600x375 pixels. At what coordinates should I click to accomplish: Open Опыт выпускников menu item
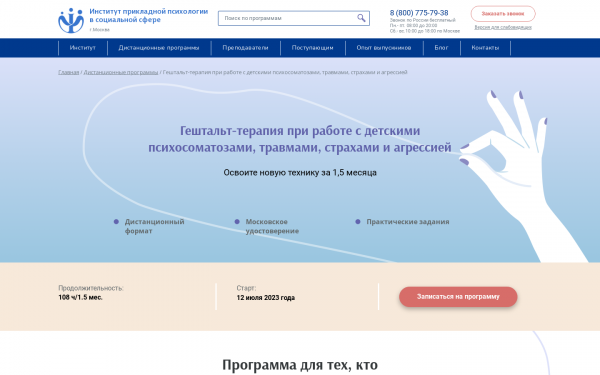tap(384, 48)
